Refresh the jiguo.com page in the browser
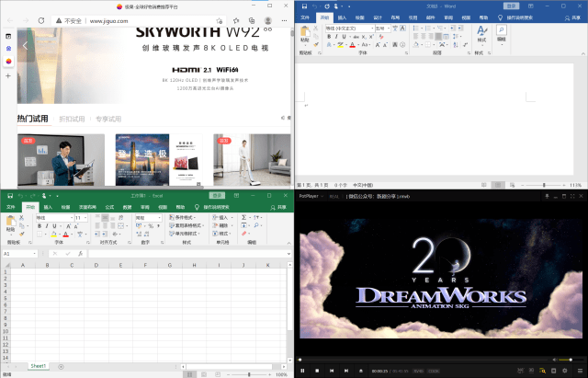Screen dimensions: 588x378 (41, 20)
